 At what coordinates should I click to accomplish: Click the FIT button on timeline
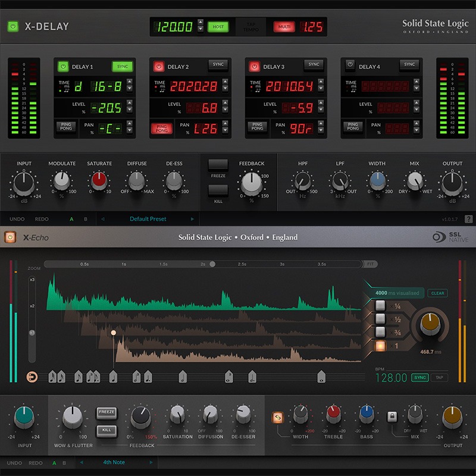tap(370, 264)
